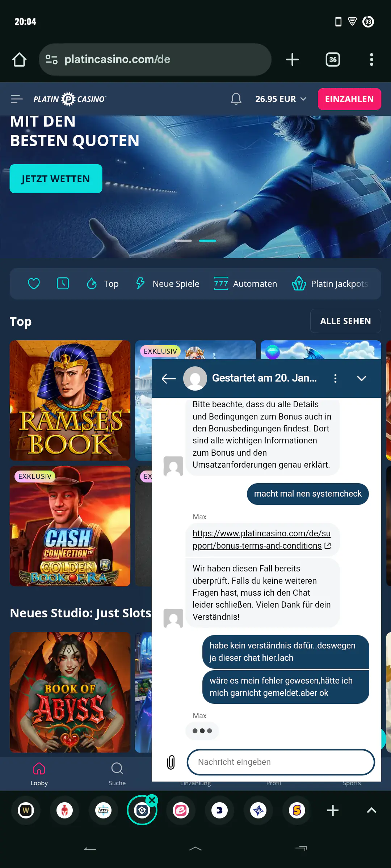Click the address bar URL platincasino.com/de

(117, 59)
